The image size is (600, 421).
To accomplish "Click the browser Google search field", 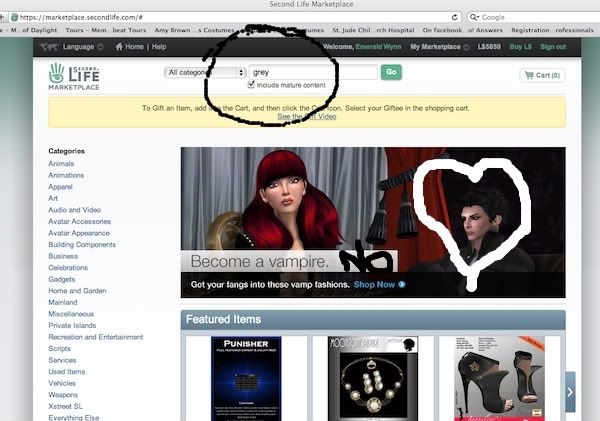I will pos(534,17).
